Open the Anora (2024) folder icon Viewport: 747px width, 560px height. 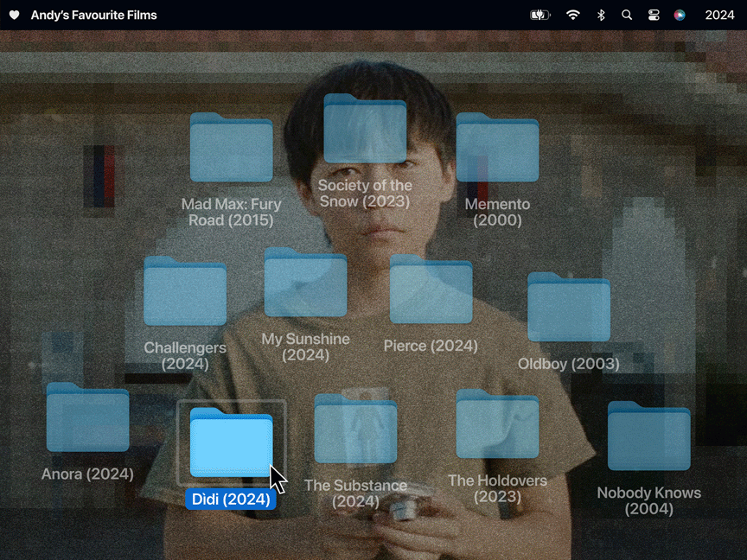click(x=87, y=417)
